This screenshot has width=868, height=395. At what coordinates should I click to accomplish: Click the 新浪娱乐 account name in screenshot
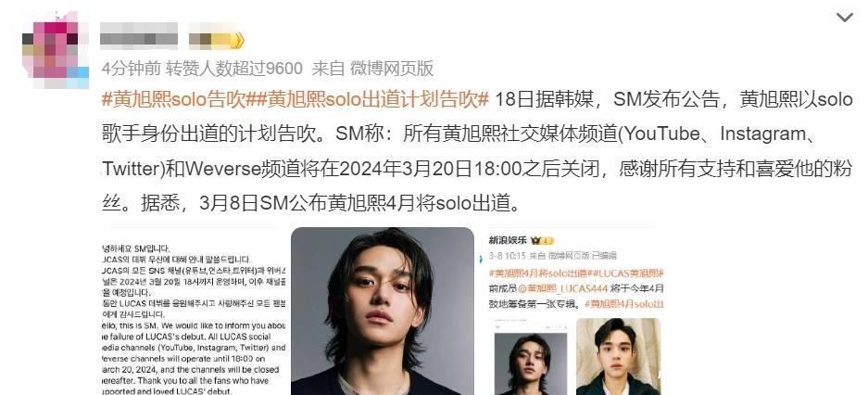pos(508,240)
